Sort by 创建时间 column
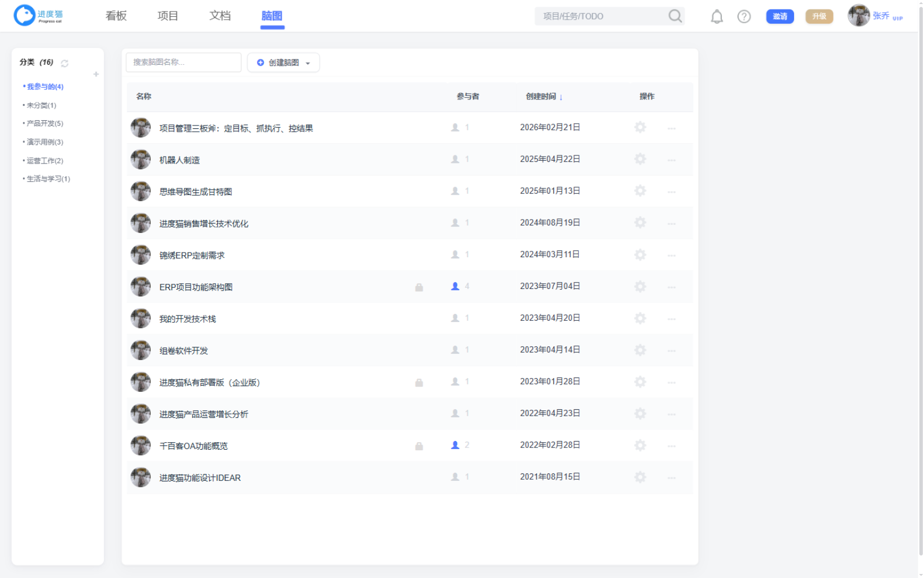This screenshot has width=924, height=578. pos(544,97)
